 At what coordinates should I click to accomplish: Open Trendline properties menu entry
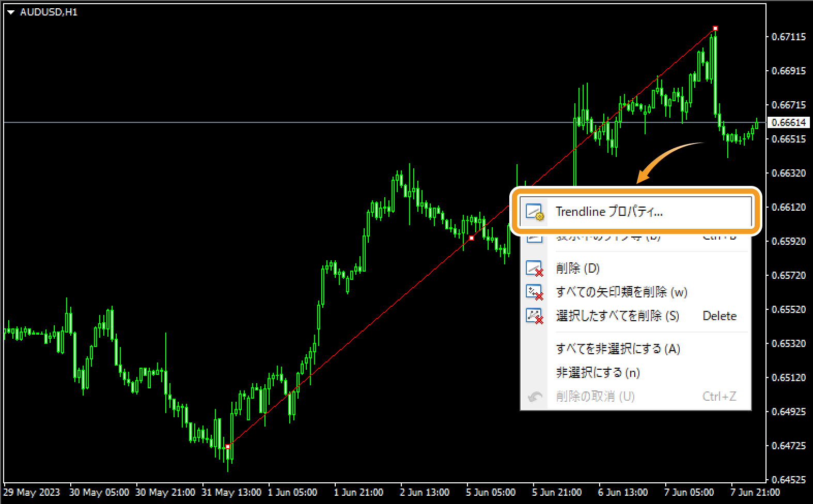pyautogui.click(x=635, y=212)
